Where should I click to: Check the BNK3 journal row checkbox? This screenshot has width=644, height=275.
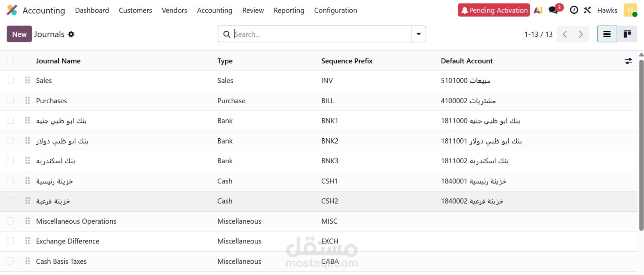click(x=10, y=160)
